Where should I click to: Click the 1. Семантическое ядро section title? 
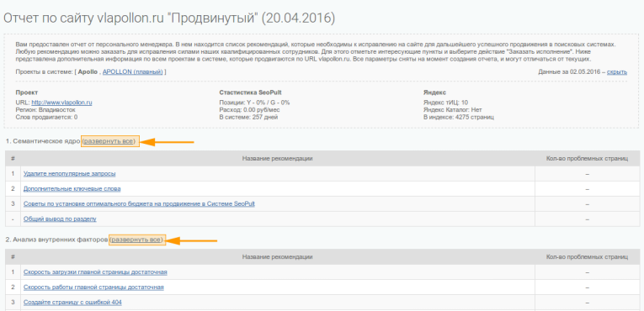click(43, 141)
